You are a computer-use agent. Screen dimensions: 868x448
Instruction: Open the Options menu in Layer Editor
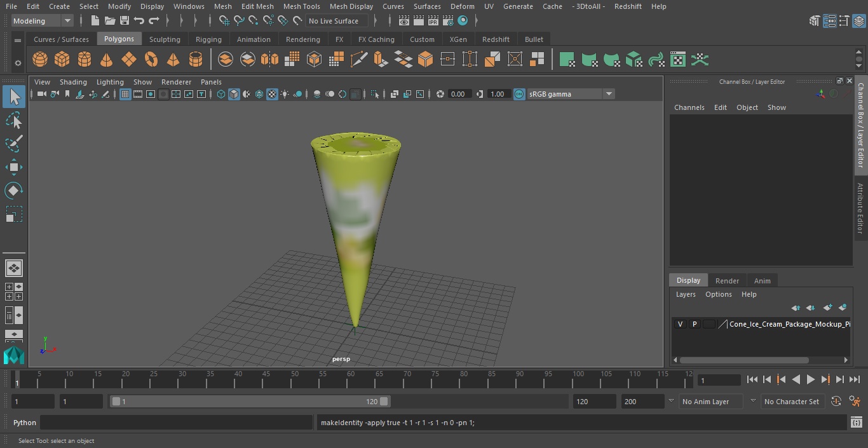[719, 294]
